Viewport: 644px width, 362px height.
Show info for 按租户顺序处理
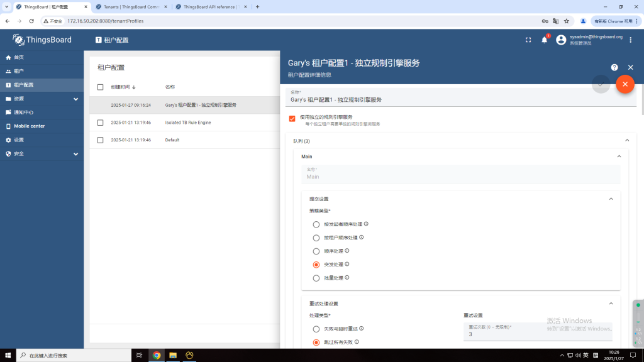(362, 237)
